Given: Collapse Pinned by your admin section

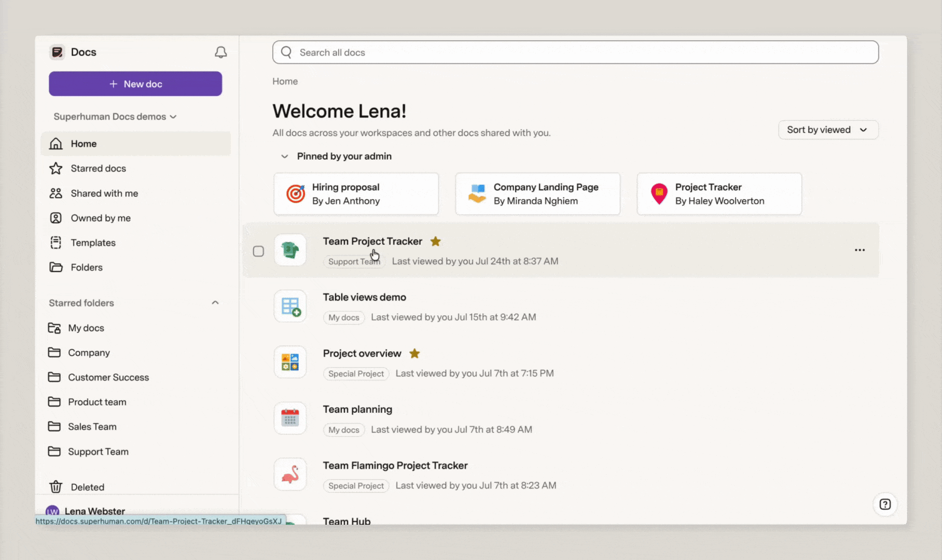Looking at the screenshot, I should coord(284,157).
